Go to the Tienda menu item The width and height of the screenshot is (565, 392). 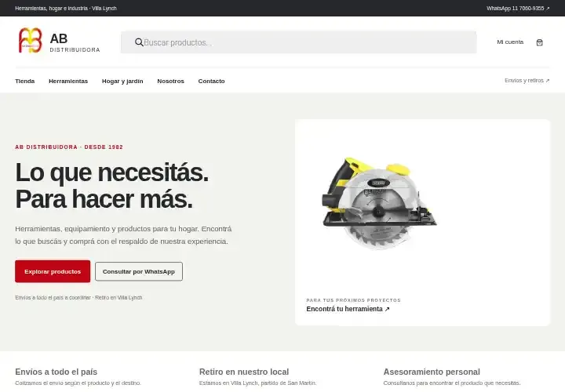click(x=25, y=81)
